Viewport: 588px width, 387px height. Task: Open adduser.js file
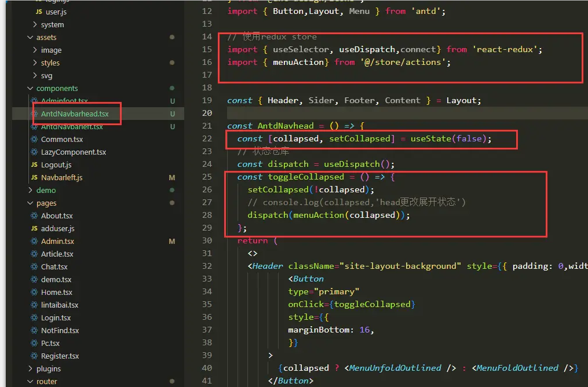pyautogui.click(x=58, y=229)
